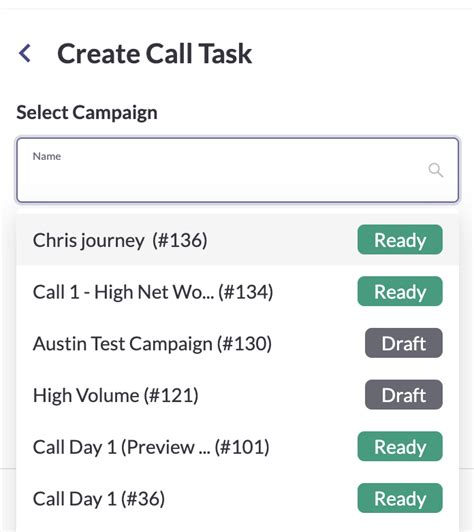Click the Draft badge for High Volume
Image resolution: width=474 pixels, height=532 pixels.
pyautogui.click(x=404, y=395)
